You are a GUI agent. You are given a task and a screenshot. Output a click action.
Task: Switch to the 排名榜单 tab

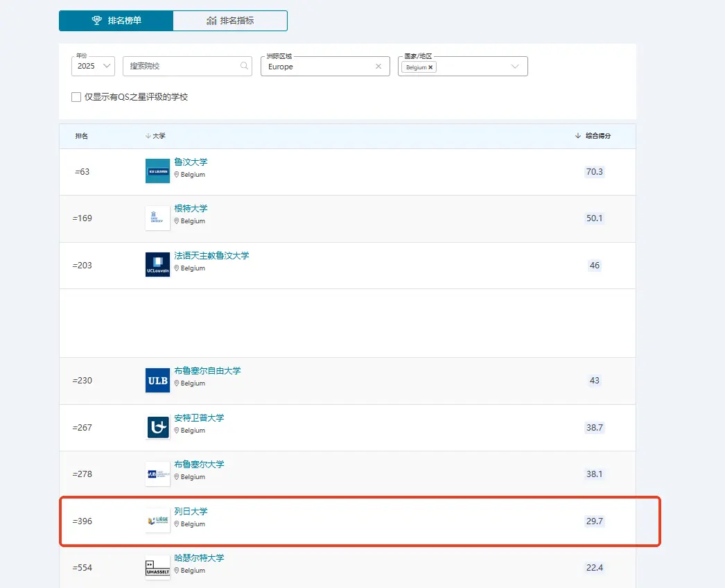[x=116, y=21]
